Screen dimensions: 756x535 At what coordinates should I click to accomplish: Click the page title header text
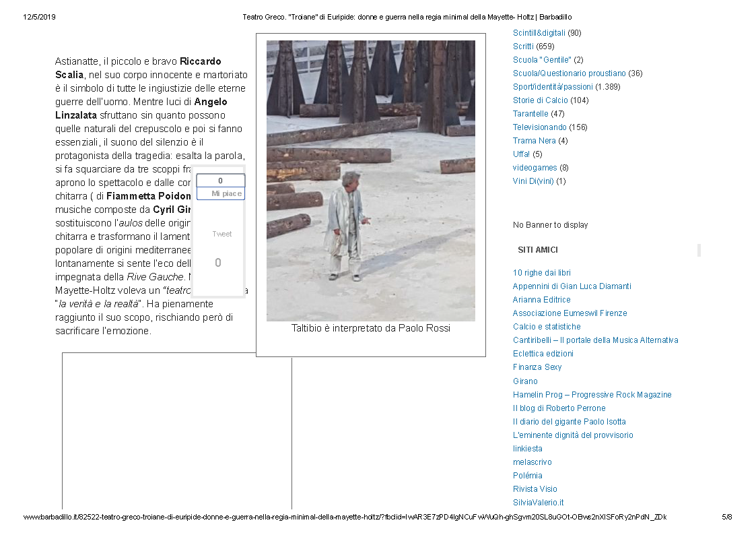coord(407,18)
